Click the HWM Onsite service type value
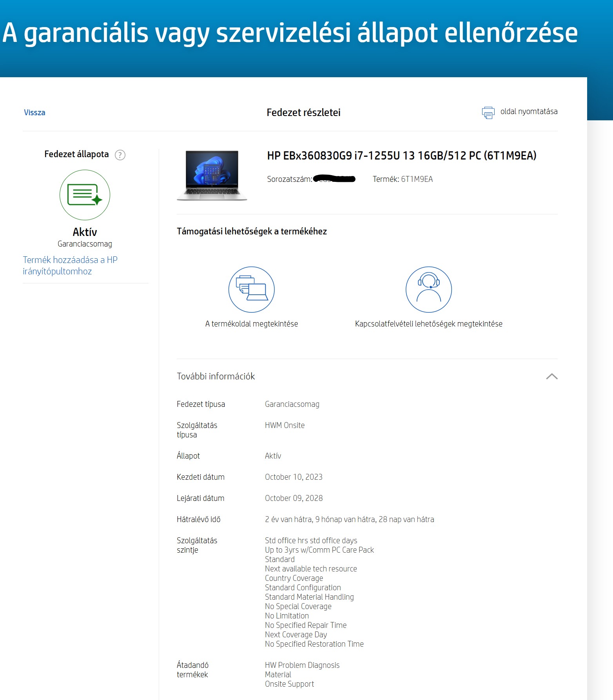Viewport: 613px width, 700px height. pos(285,425)
